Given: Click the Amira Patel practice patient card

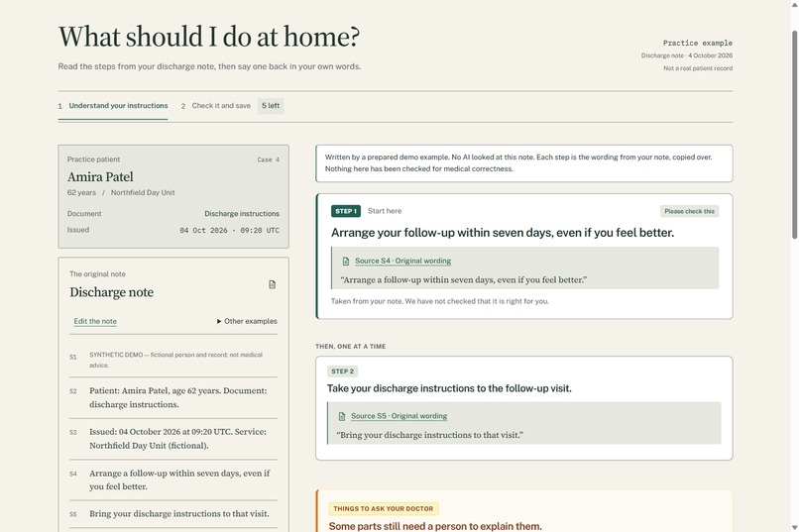Looking at the screenshot, I should click(173, 196).
